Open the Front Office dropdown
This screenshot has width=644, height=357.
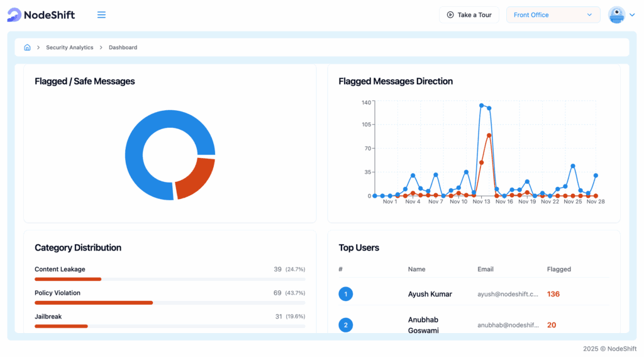coord(553,15)
